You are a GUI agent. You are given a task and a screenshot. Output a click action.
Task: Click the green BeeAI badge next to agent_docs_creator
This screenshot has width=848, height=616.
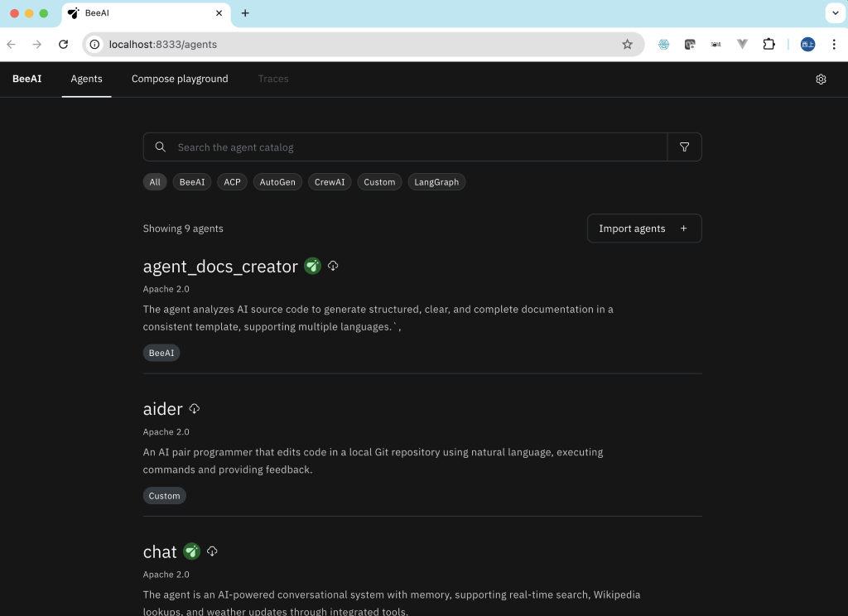[312, 266]
